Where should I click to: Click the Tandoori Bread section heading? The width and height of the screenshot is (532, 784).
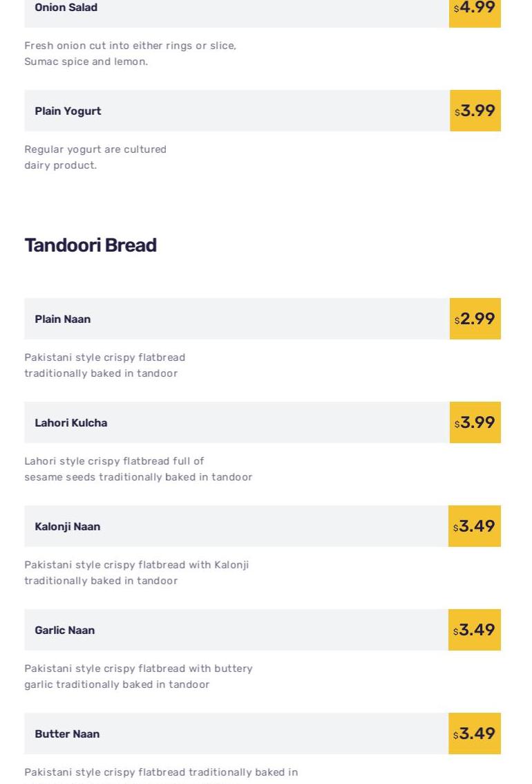coord(91,245)
